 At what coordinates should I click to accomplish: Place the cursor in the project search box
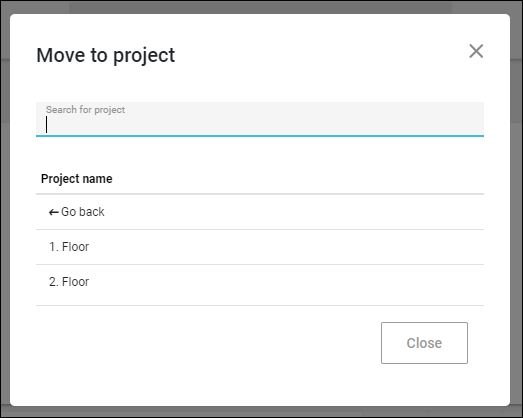pos(260,119)
